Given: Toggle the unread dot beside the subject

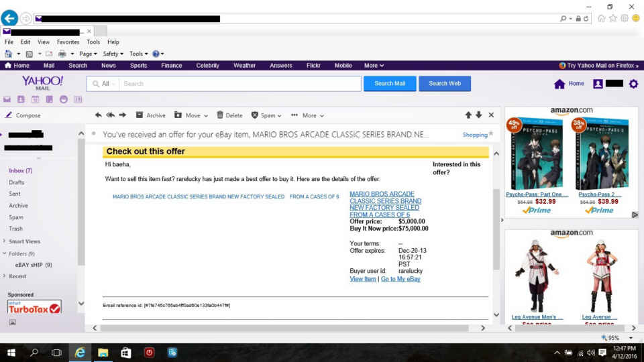Looking at the screenshot, I should [x=94, y=133].
